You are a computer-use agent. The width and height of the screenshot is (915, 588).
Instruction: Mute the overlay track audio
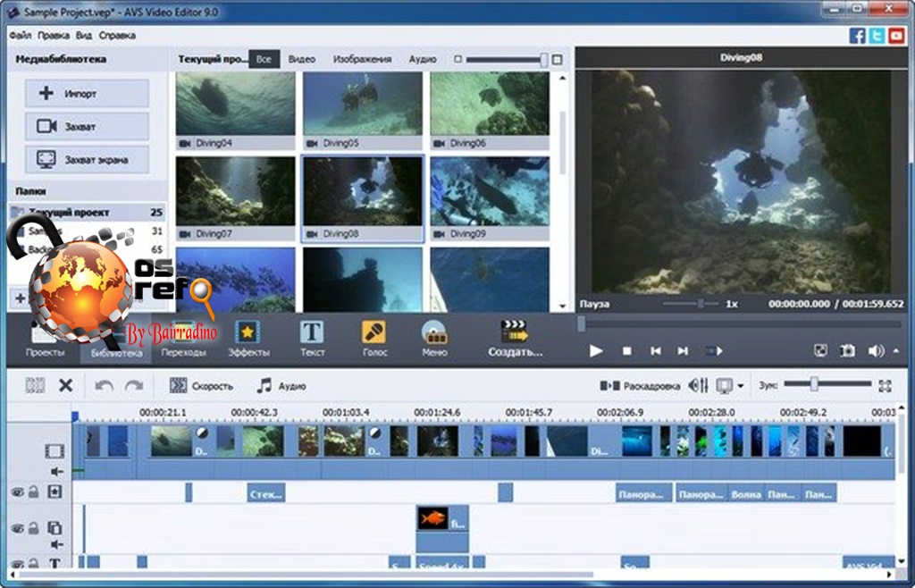(x=56, y=544)
